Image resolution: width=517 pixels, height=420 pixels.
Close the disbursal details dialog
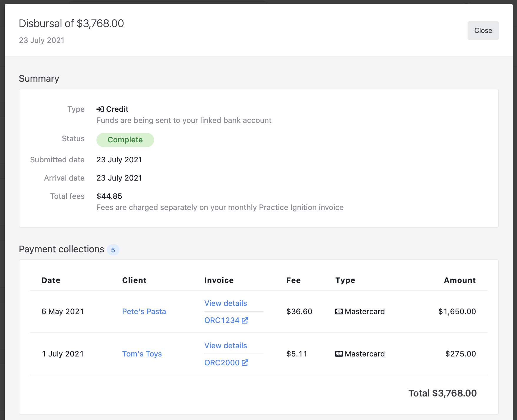pos(483,31)
